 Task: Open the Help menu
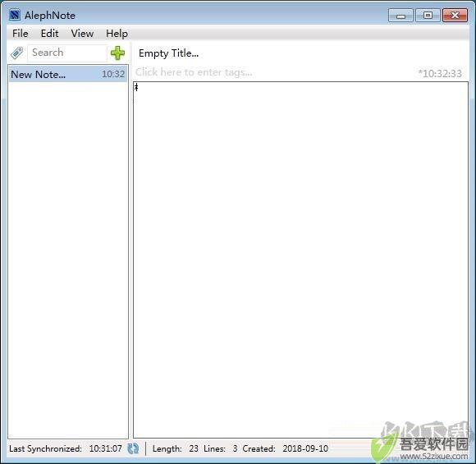click(117, 34)
